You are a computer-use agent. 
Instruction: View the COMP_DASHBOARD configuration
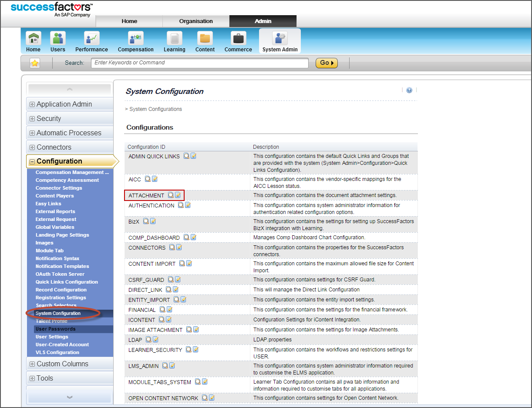186,237
